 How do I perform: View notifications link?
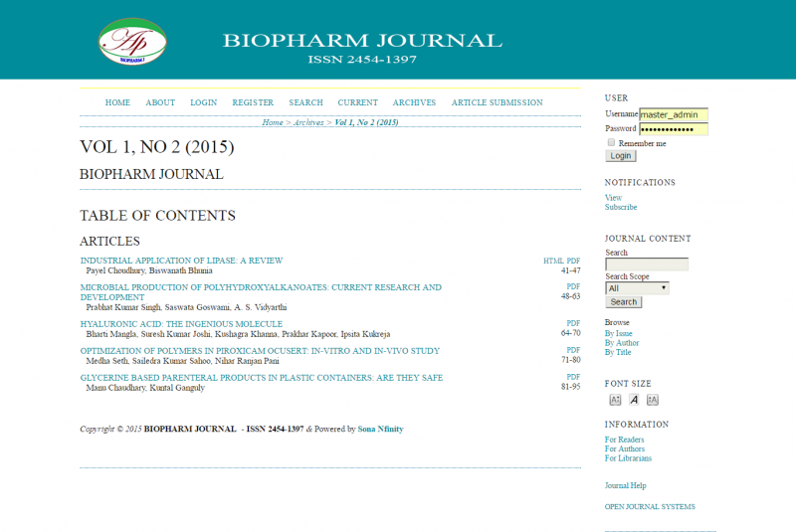[x=613, y=198]
